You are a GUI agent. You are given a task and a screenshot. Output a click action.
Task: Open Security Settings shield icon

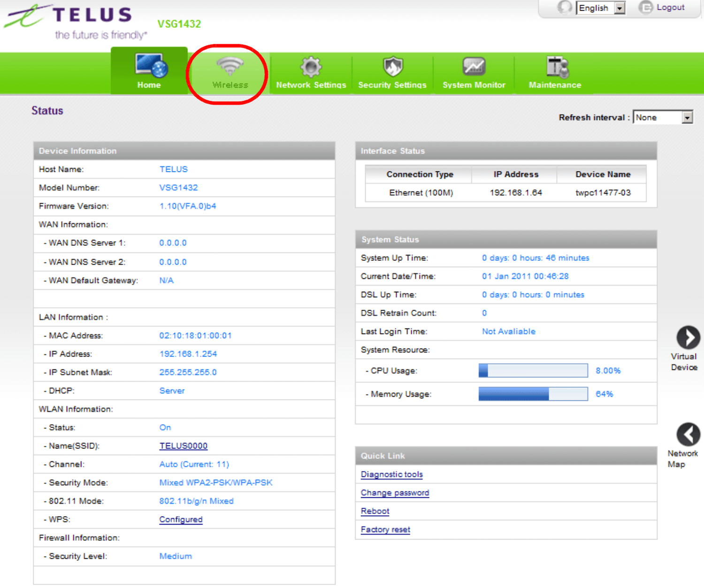[x=393, y=67]
